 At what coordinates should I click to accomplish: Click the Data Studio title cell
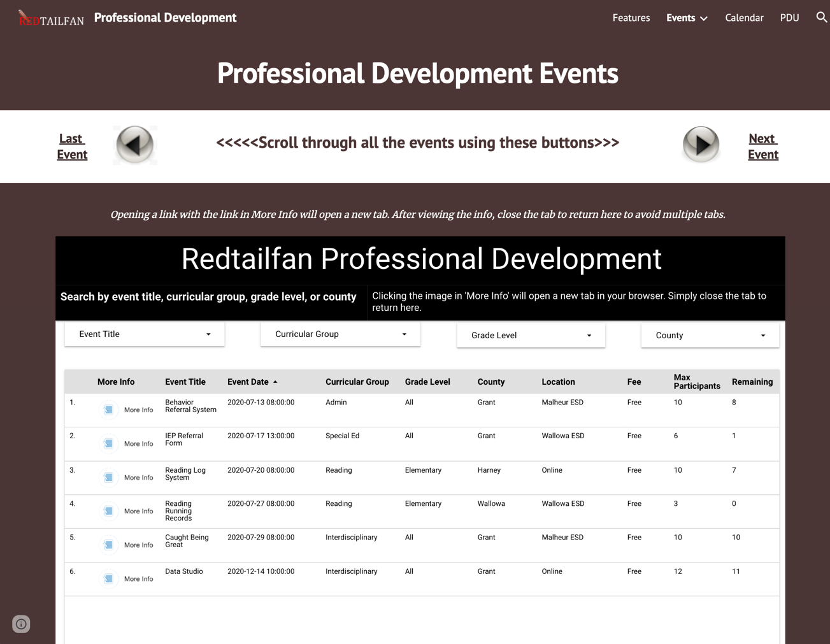pos(184,571)
